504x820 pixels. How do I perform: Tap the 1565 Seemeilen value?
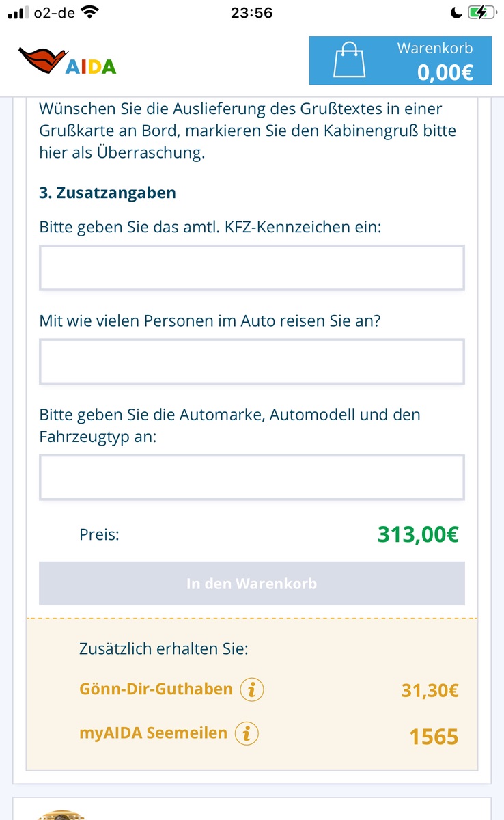(434, 737)
